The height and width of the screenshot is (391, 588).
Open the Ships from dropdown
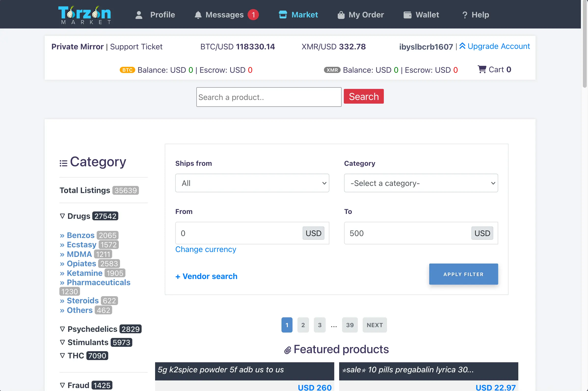tap(252, 183)
